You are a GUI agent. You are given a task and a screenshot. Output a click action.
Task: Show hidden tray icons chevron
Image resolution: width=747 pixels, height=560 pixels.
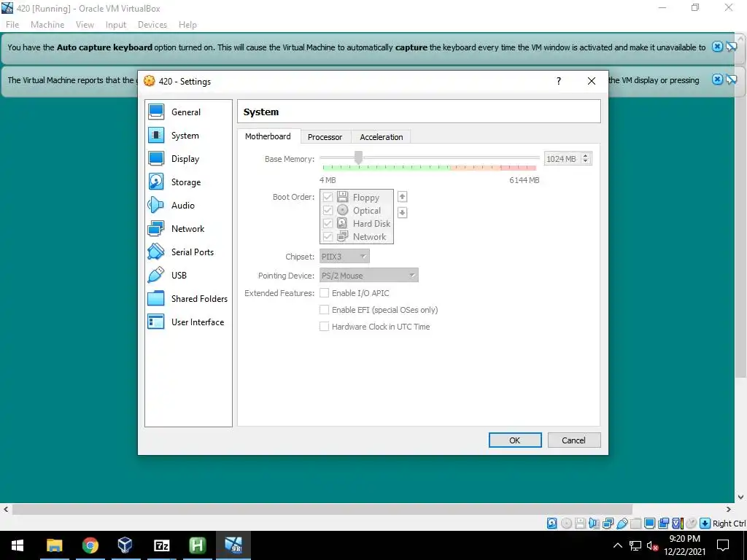tap(617, 545)
